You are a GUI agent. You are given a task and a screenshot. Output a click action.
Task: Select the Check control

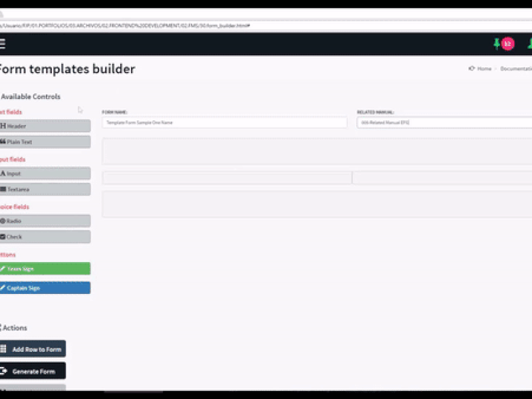pyautogui.click(x=45, y=237)
